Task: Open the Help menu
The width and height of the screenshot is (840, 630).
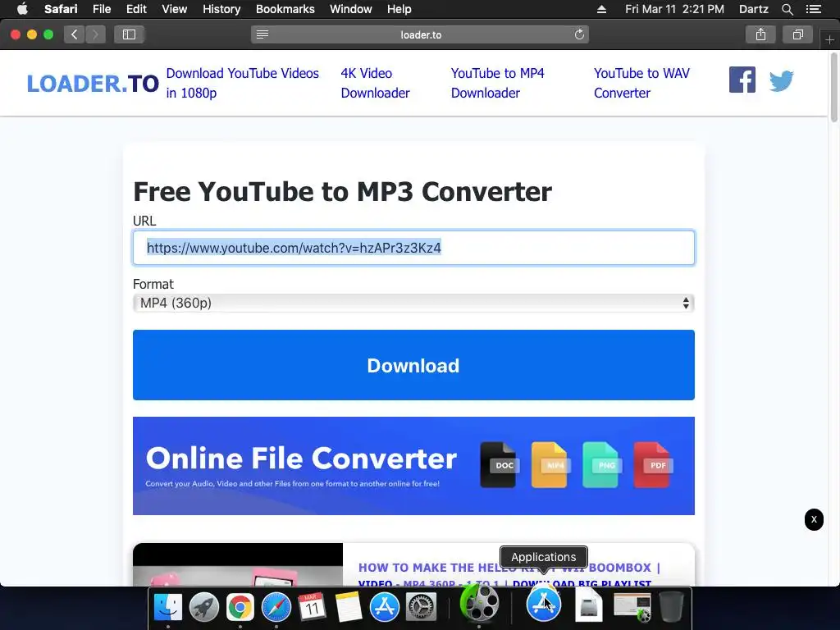Action: click(x=399, y=9)
